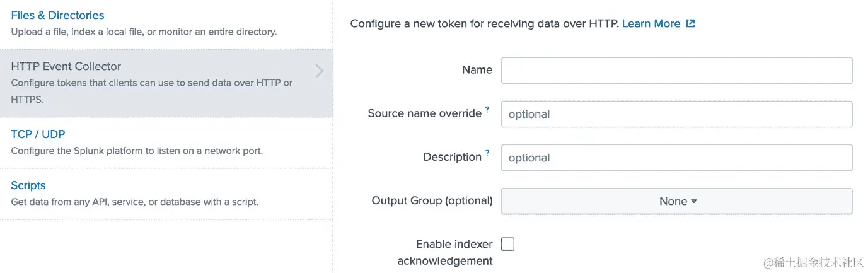Click the external link icon beside Learn More
This screenshot has height=273, width=868.
690,24
